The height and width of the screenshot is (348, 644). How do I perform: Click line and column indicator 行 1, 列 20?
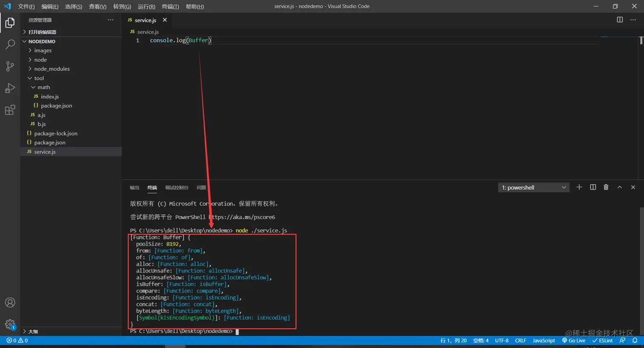click(454, 341)
